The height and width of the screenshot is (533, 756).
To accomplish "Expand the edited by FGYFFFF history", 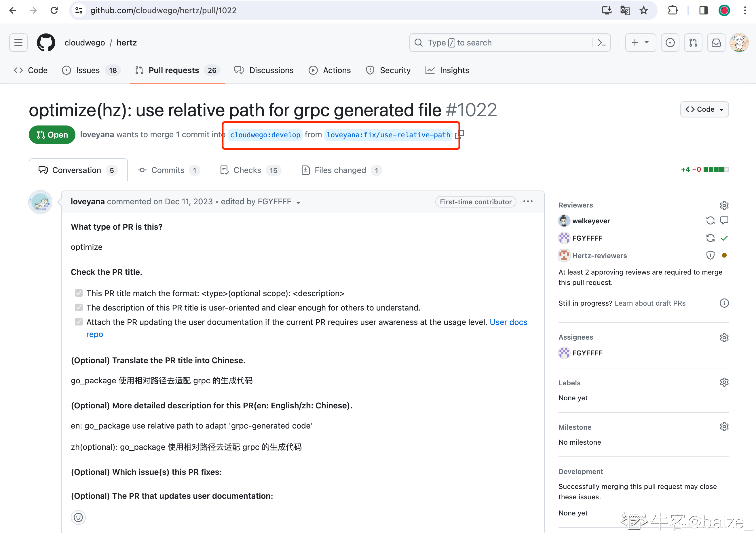I will [x=261, y=202].
